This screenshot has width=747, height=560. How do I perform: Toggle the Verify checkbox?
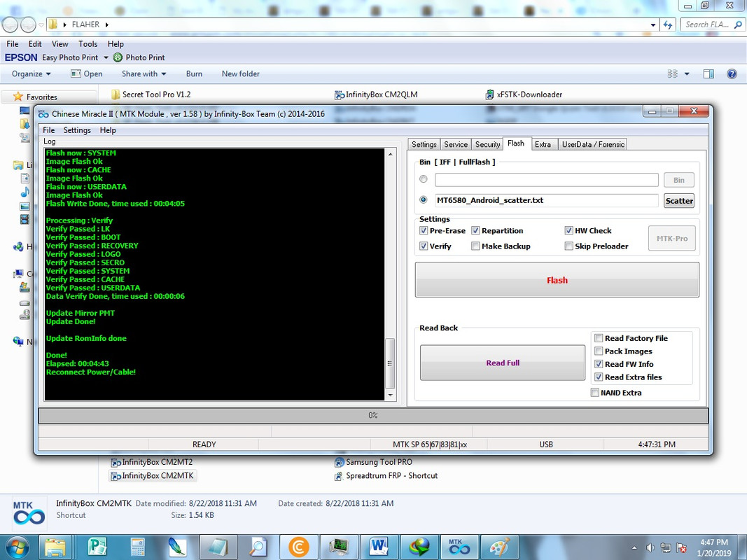[x=424, y=246]
